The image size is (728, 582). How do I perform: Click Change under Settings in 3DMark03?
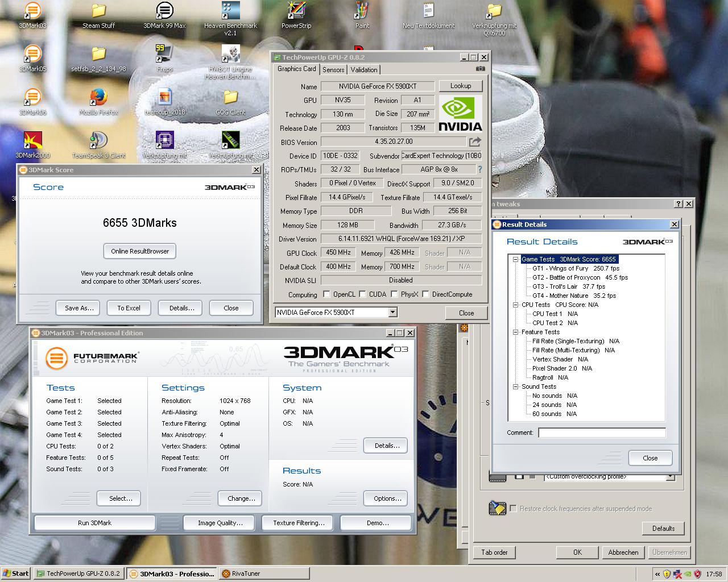pos(240,498)
